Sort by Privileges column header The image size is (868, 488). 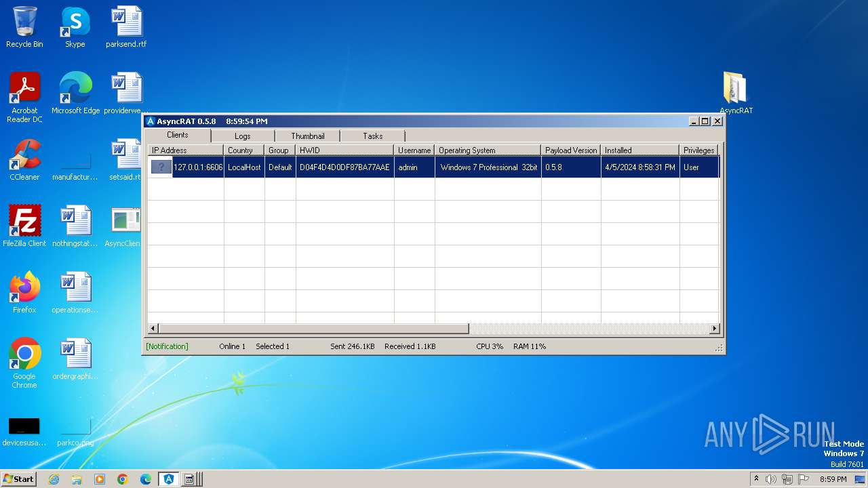[699, 150]
